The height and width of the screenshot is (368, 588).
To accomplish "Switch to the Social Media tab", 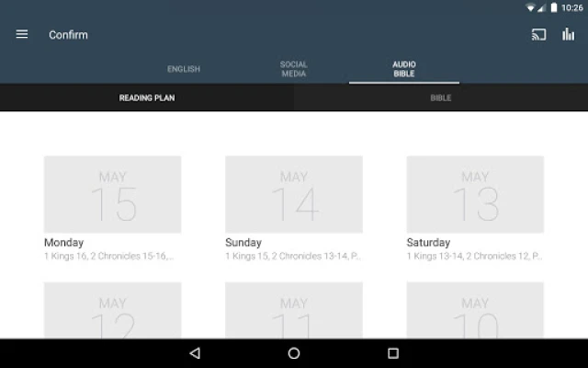I will pyautogui.click(x=294, y=69).
